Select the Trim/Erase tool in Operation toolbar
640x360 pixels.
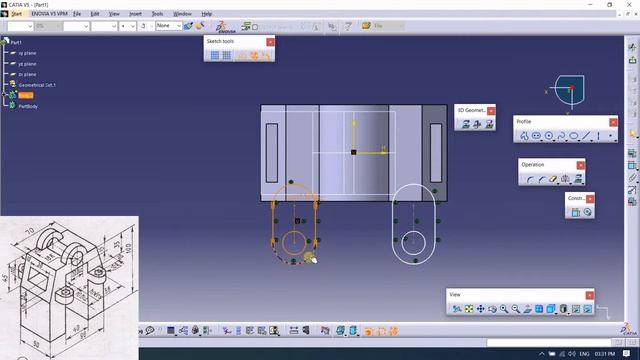553,179
